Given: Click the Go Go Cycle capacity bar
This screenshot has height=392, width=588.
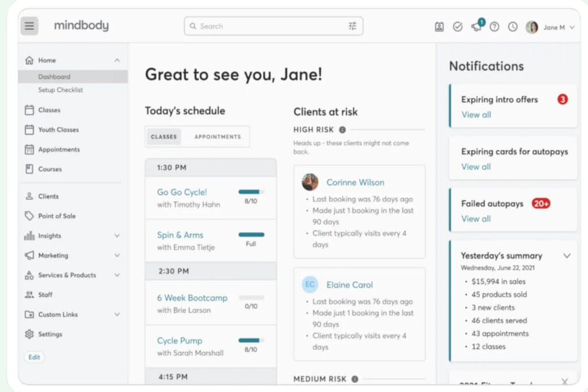Looking at the screenshot, I should click(251, 192).
